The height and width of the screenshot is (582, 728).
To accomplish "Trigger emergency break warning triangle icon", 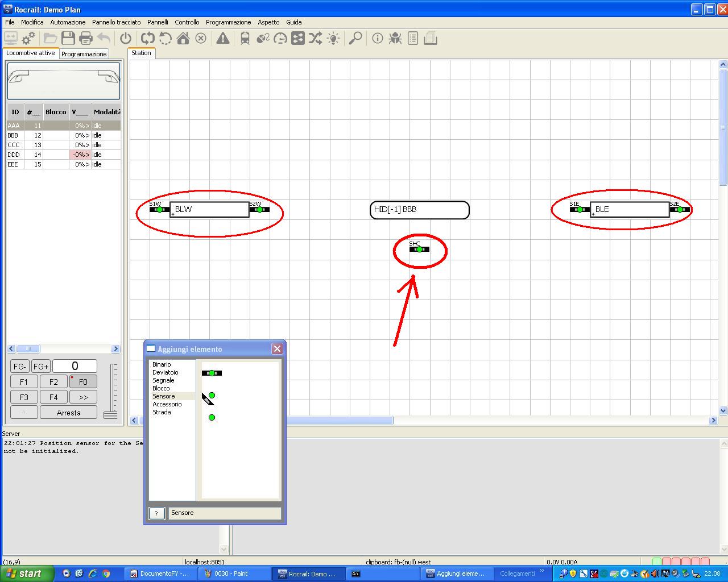I will (223, 38).
